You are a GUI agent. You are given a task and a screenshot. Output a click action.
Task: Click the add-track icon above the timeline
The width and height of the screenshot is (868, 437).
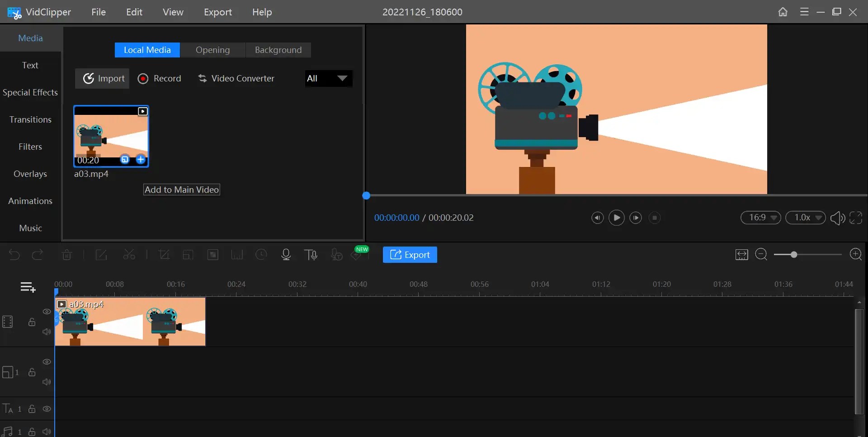28,287
